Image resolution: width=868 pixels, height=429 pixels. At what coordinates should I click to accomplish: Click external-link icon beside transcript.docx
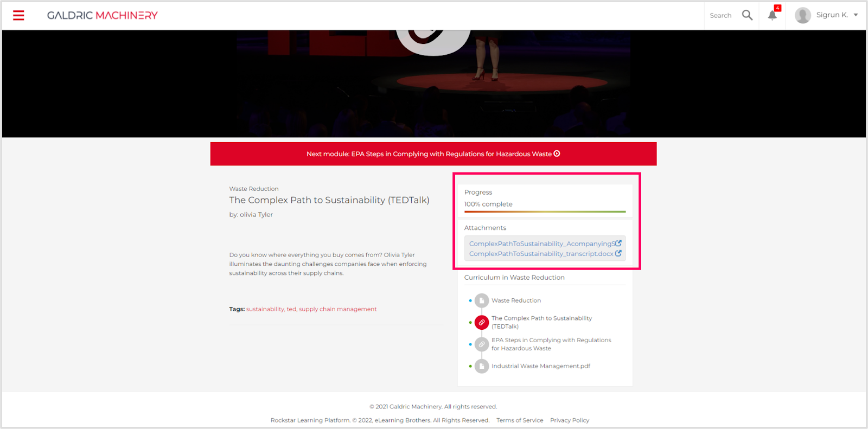click(618, 253)
